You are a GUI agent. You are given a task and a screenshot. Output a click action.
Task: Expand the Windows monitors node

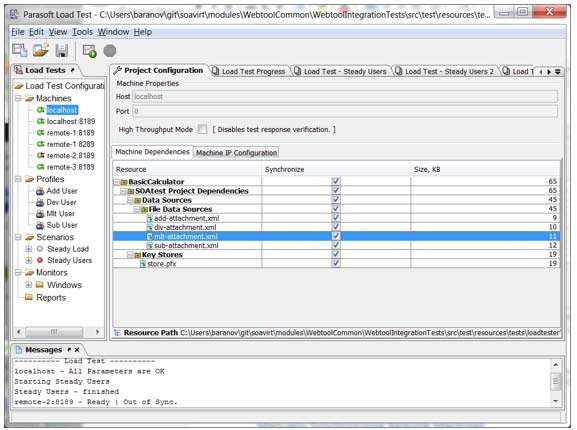29,285
